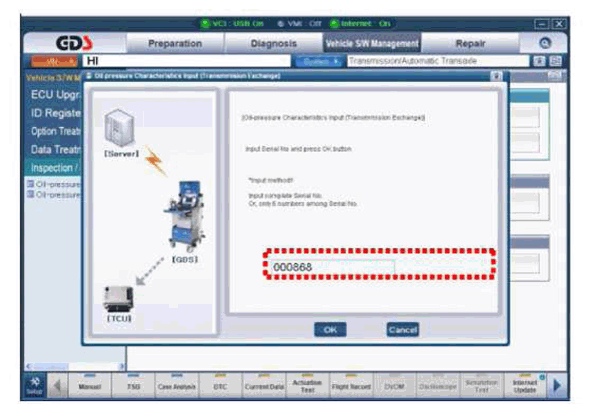Open Manual from the bottom toolbar

coord(90,386)
